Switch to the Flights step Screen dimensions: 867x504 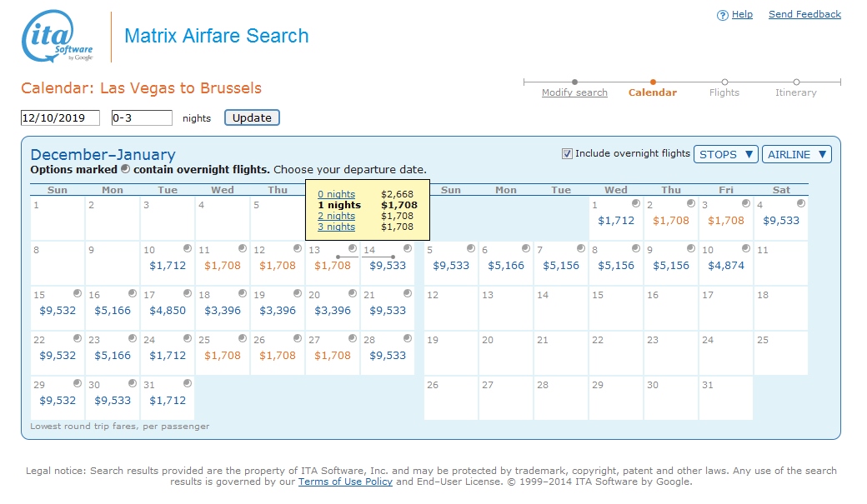pyautogui.click(x=724, y=92)
